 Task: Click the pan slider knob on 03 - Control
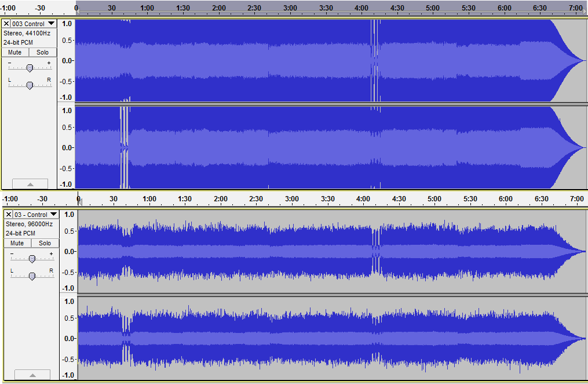tap(32, 276)
